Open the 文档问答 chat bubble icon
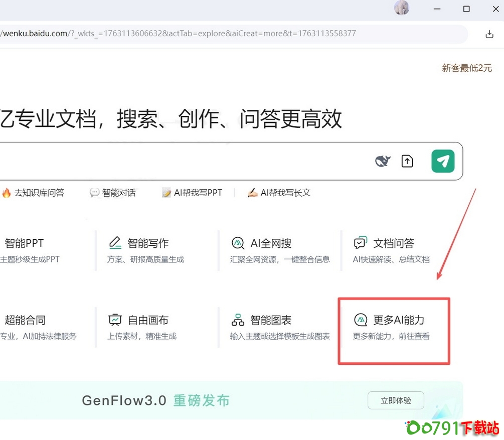Image resolution: width=504 pixels, height=440 pixels. click(x=360, y=243)
